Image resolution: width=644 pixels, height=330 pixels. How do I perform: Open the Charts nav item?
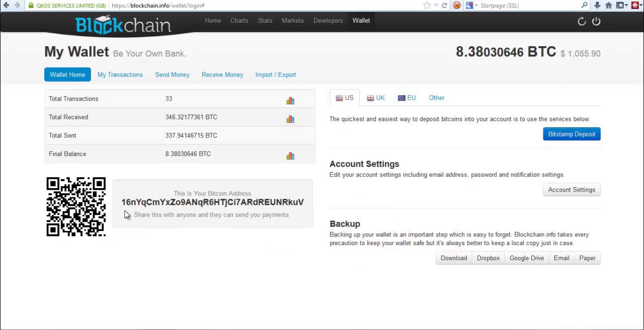click(239, 21)
